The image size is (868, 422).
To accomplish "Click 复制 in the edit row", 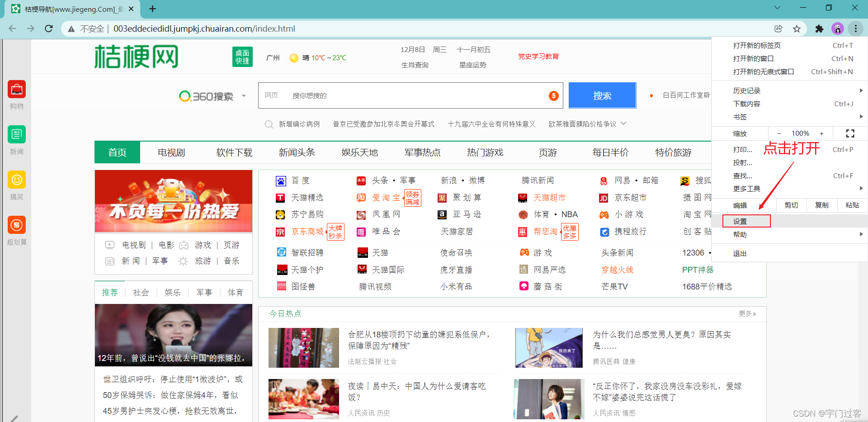I will coord(821,205).
